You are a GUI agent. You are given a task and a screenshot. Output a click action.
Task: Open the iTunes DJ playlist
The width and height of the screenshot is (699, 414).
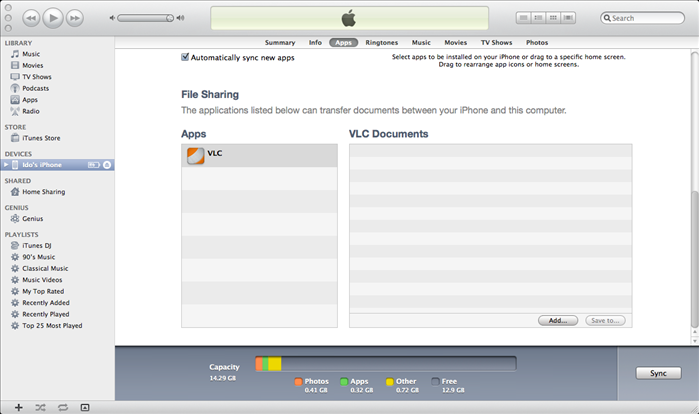coord(37,246)
